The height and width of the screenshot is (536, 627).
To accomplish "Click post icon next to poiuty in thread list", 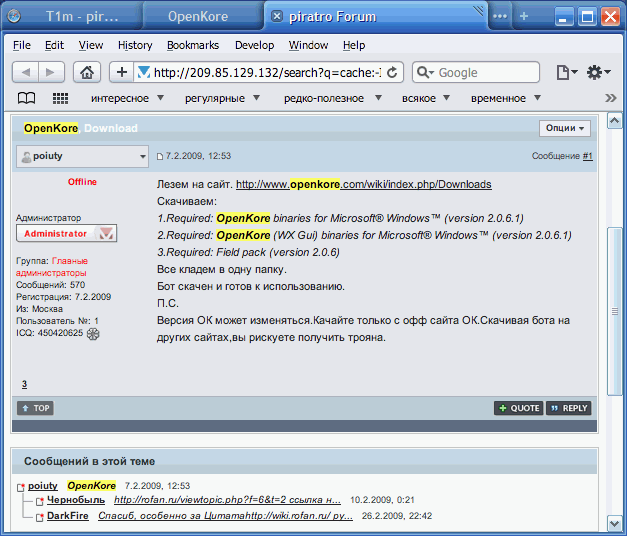I will coord(21,487).
